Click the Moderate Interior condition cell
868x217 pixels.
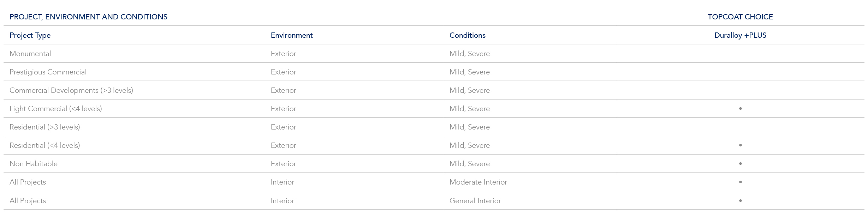(478, 182)
